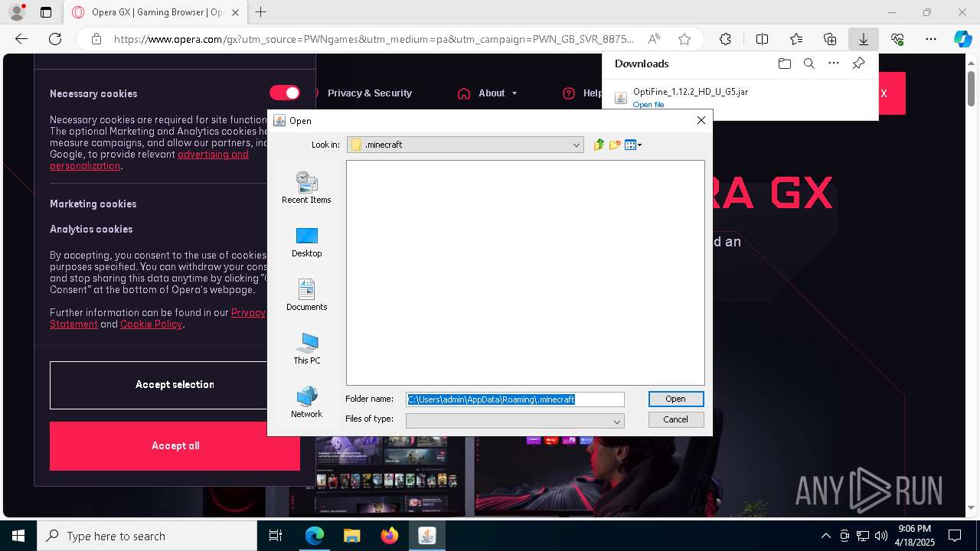This screenshot has height=551, width=980.
Task: Click the Folder name input field
Action: pos(514,399)
